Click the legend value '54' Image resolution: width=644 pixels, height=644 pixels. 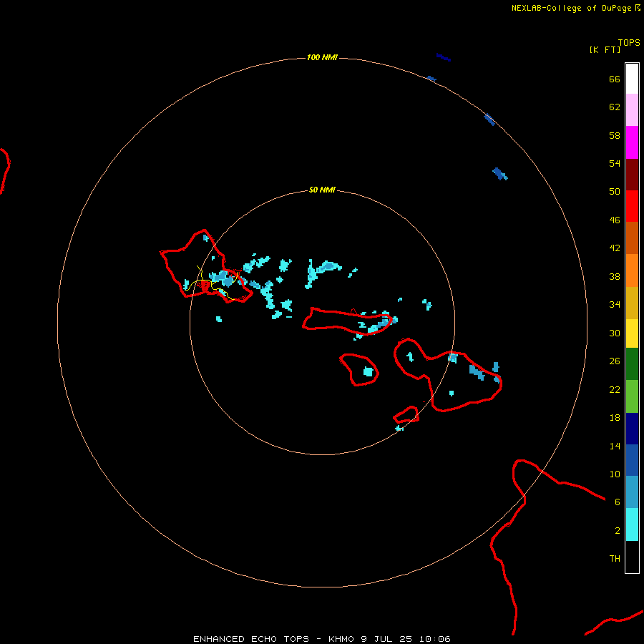point(615,163)
